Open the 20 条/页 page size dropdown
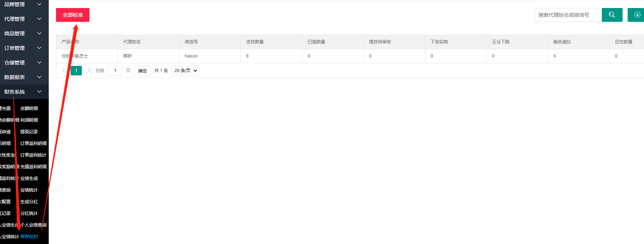This screenshot has width=644, height=244. pyautogui.click(x=185, y=71)
